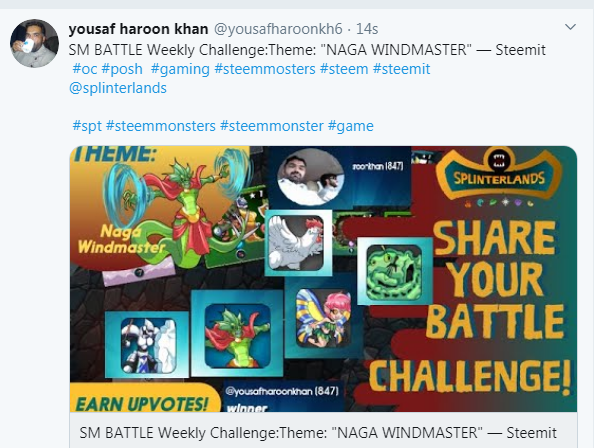
Task: Open the #oc hashtag
Action: pyautogui.click(x=85, y=69)
